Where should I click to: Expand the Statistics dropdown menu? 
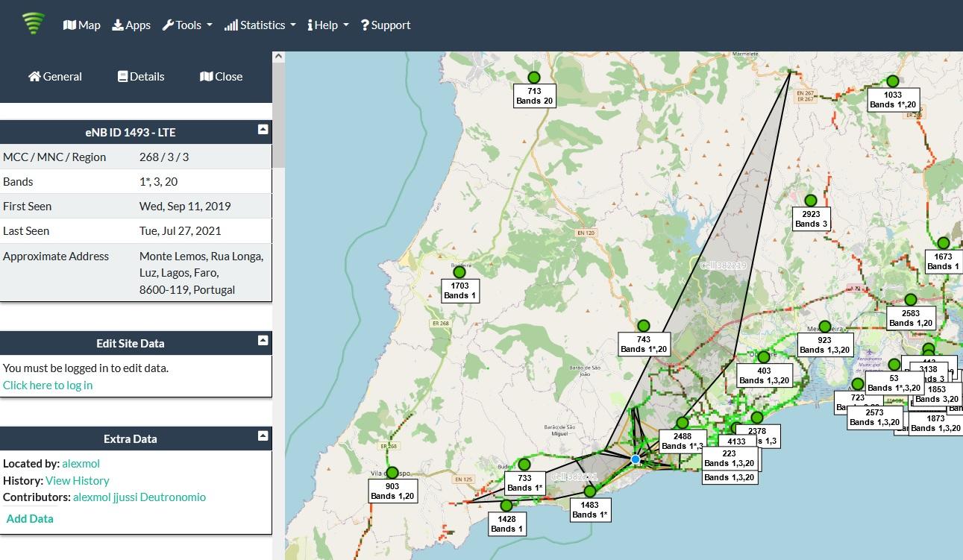(260, 25)
